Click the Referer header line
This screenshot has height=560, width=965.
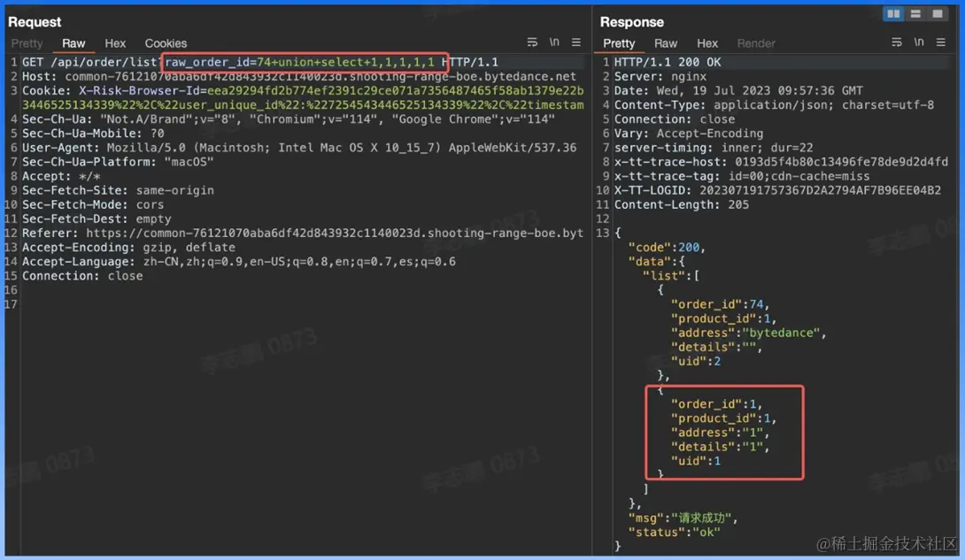303,233
